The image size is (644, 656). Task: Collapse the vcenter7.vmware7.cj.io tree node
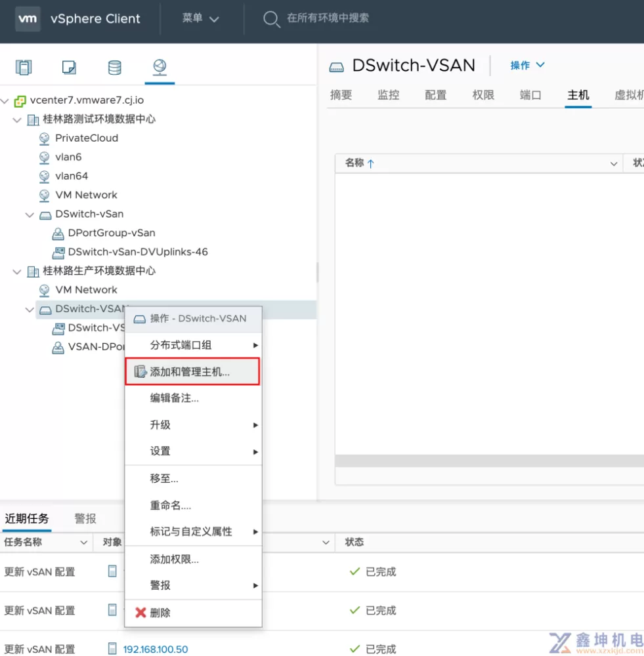(x=5, y=101)
